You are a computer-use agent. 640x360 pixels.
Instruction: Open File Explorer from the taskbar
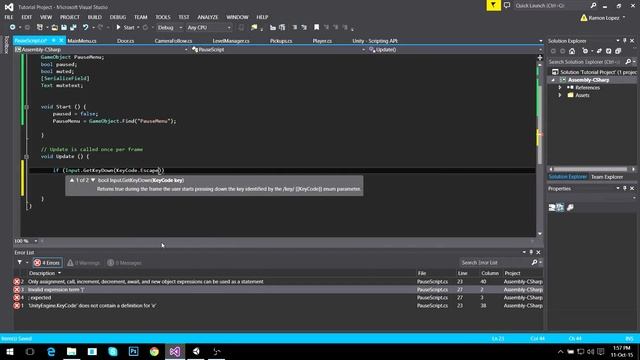click(71, 351)
